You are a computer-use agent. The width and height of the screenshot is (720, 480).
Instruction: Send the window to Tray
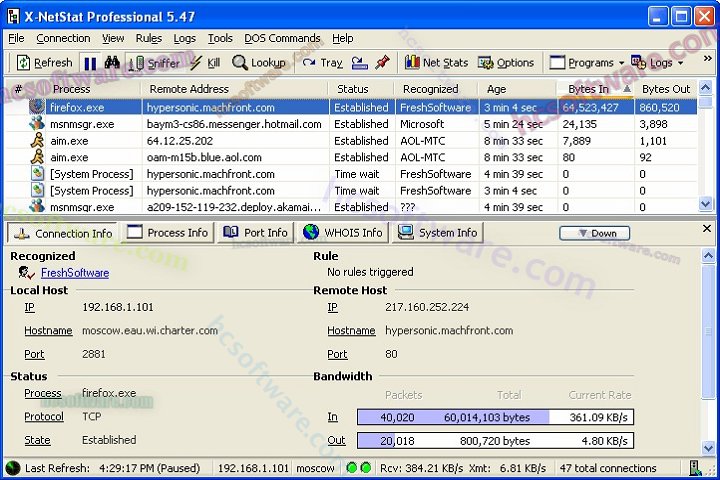(322, 62)
